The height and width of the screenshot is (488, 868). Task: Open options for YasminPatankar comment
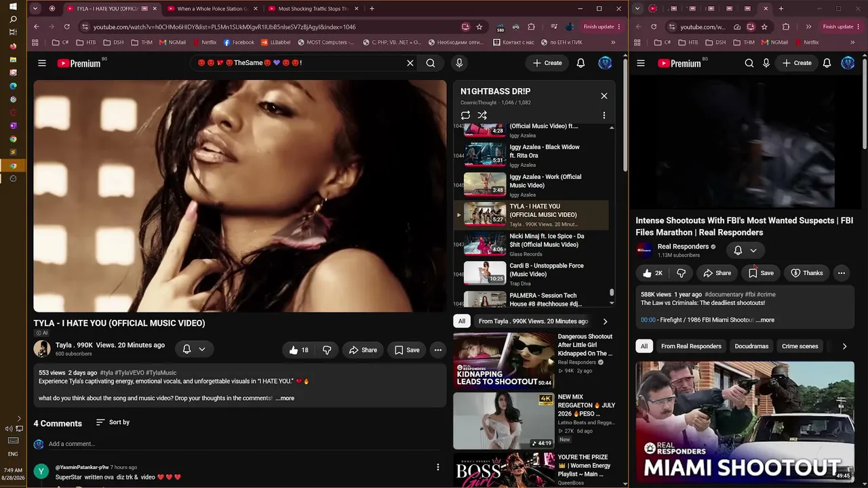pos(438,467)
